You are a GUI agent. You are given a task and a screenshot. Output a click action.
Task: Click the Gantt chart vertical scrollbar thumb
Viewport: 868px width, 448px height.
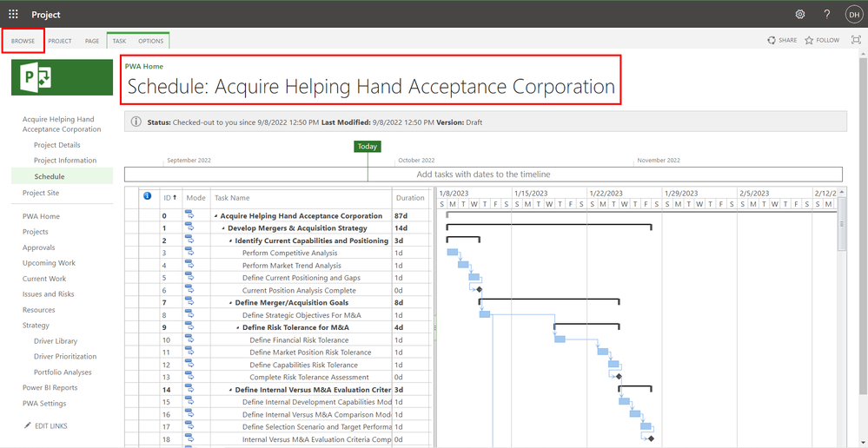tap(842, 224)
